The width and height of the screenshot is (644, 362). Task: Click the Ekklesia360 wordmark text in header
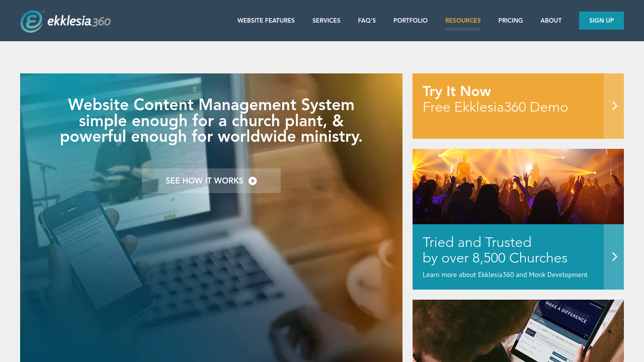point(79,21)
